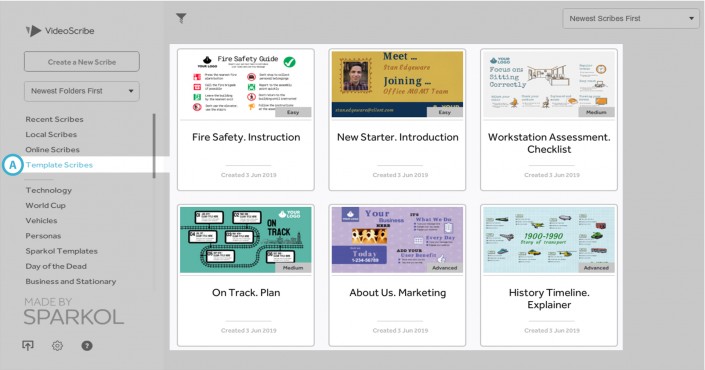Click New Starter. Introduction title
This screenshot has height=370, width=705.
pos(398,137)
